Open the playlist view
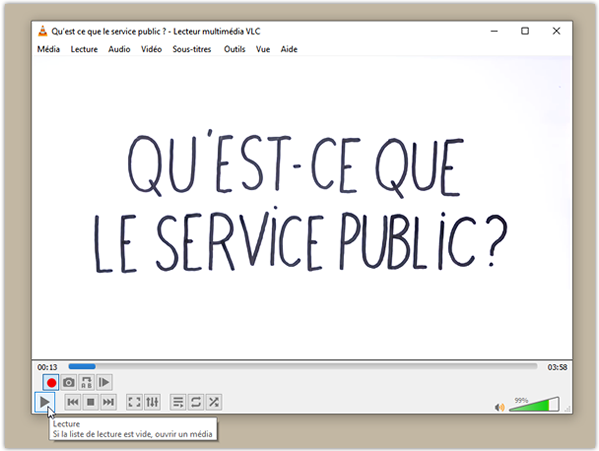599x451 pixels. point(178,402)
